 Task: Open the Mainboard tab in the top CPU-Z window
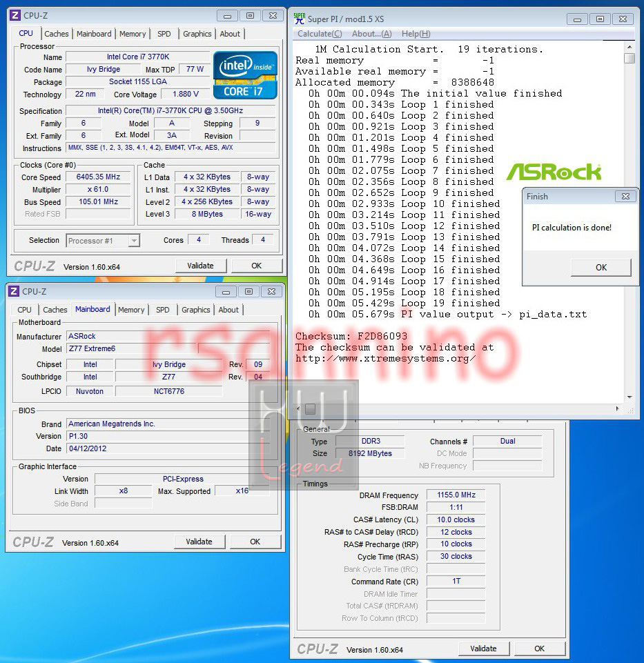point(94,34)
